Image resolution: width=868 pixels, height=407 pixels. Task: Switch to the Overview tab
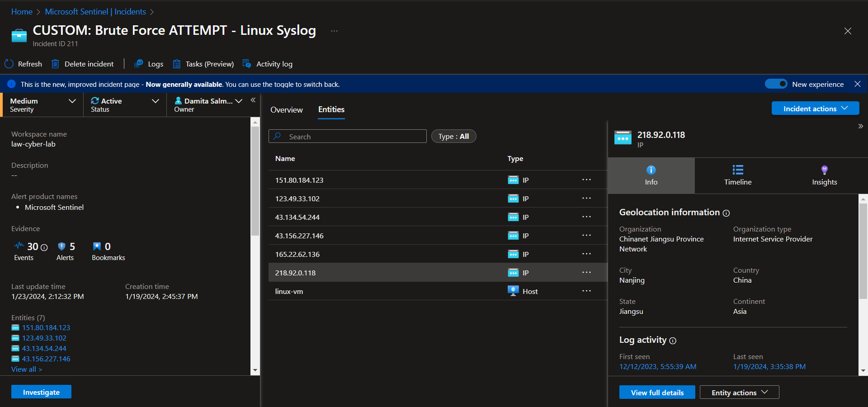[287, 110]
